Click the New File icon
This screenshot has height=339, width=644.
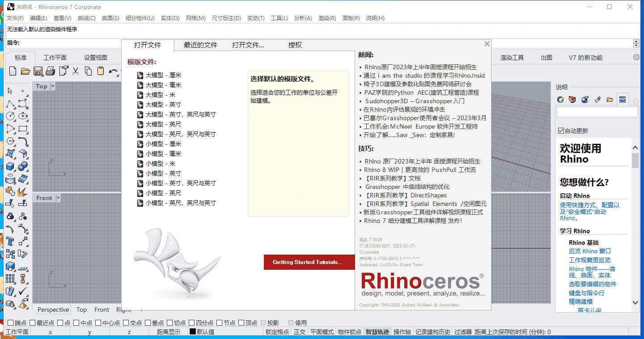point(12,71)
